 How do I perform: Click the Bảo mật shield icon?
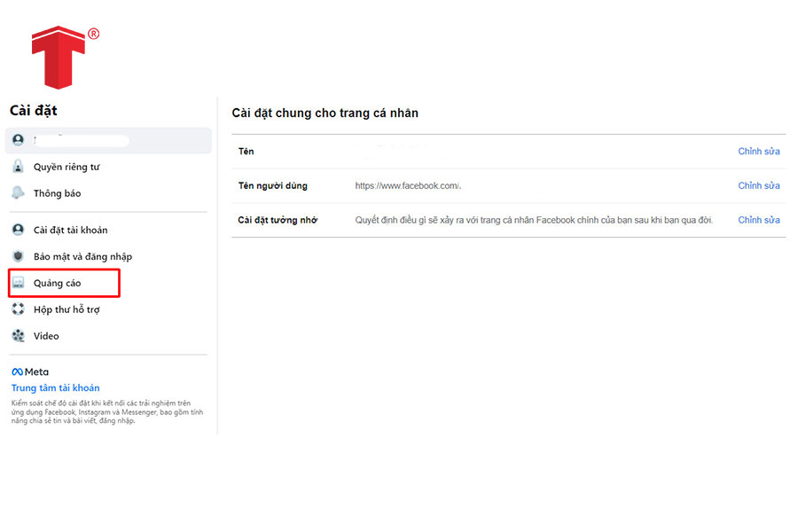pos(19,256)
